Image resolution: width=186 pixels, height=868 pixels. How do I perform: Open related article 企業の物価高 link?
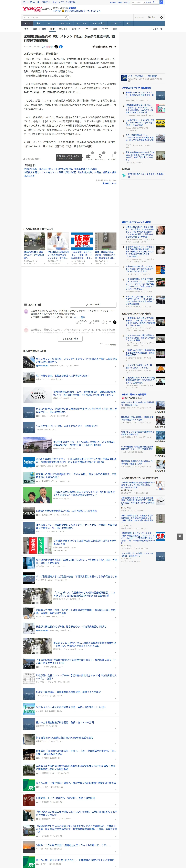(60, 169)
